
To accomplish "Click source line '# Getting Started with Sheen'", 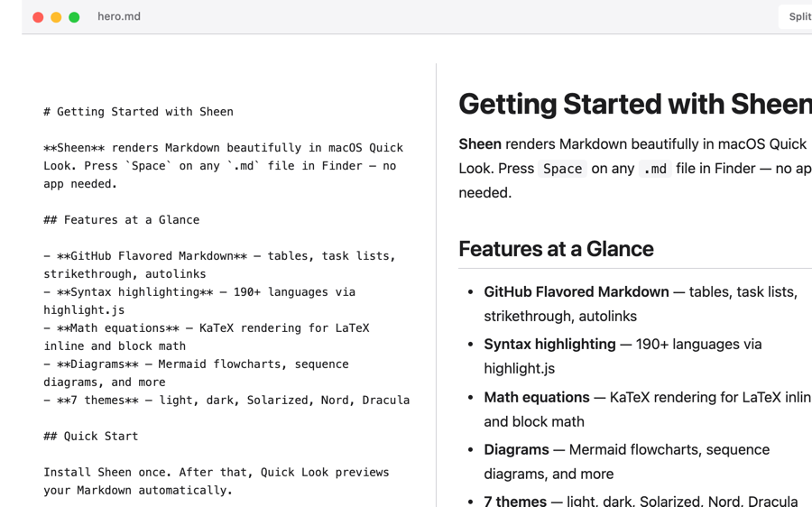I will 138,112.
